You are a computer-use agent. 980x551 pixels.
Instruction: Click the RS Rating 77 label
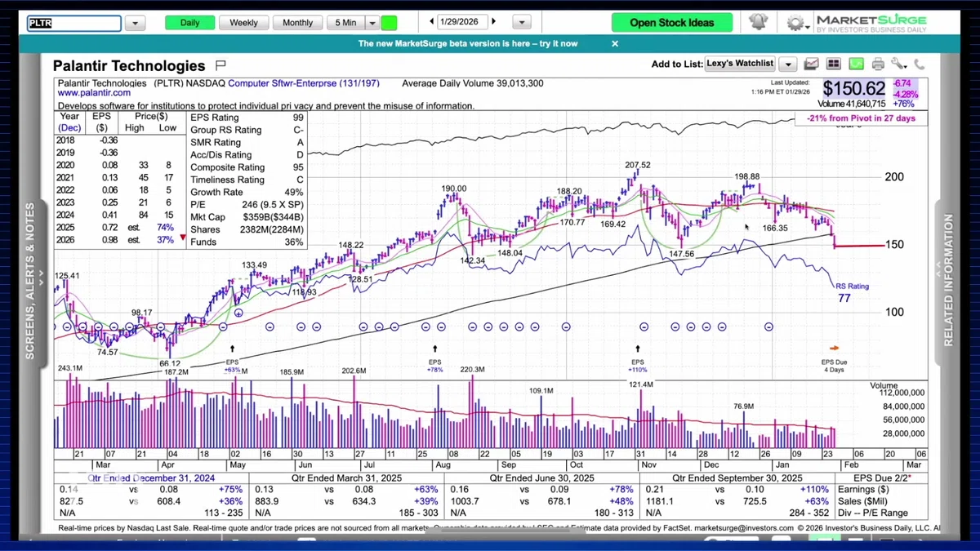point(853,292)
